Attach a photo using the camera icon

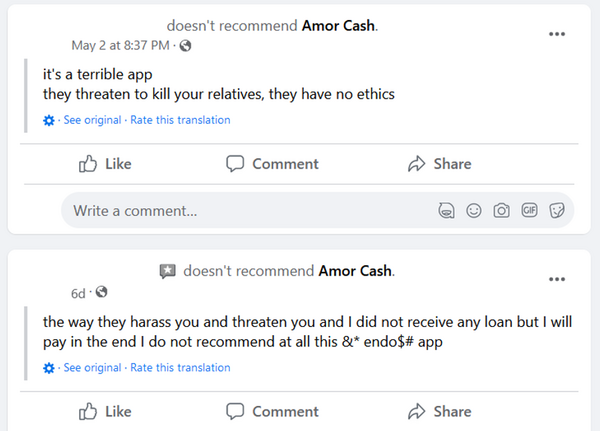502,211
